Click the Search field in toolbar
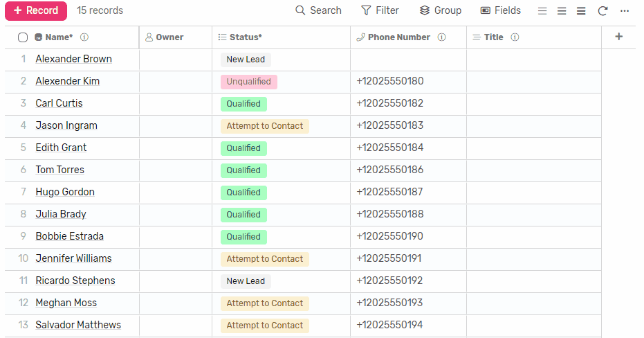This screenshot has height=338, width=644. (x=318, y=10)
